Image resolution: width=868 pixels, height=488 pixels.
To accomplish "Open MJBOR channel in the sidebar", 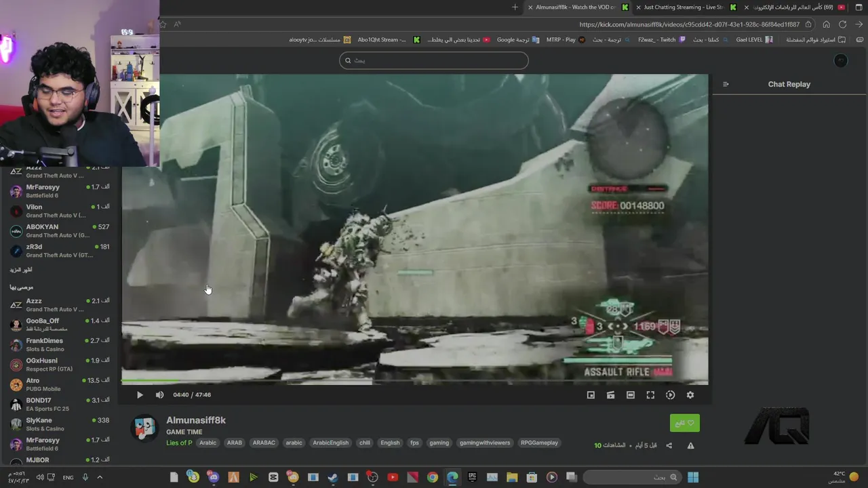I will point(60,461).
